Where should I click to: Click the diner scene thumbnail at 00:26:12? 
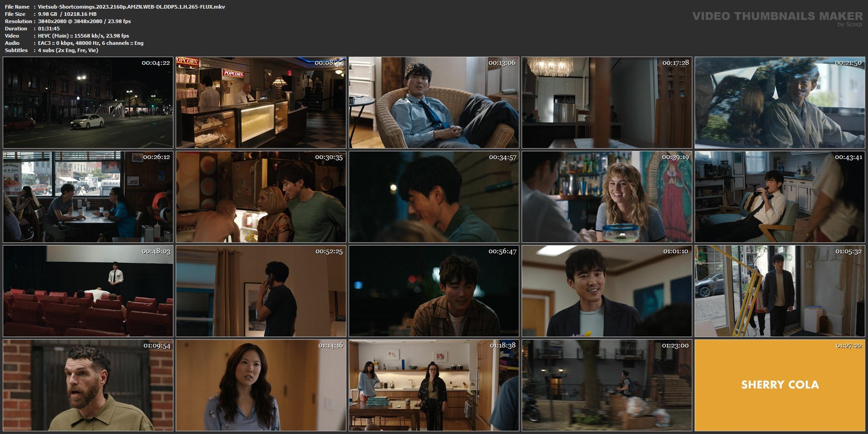pos(88,197)
